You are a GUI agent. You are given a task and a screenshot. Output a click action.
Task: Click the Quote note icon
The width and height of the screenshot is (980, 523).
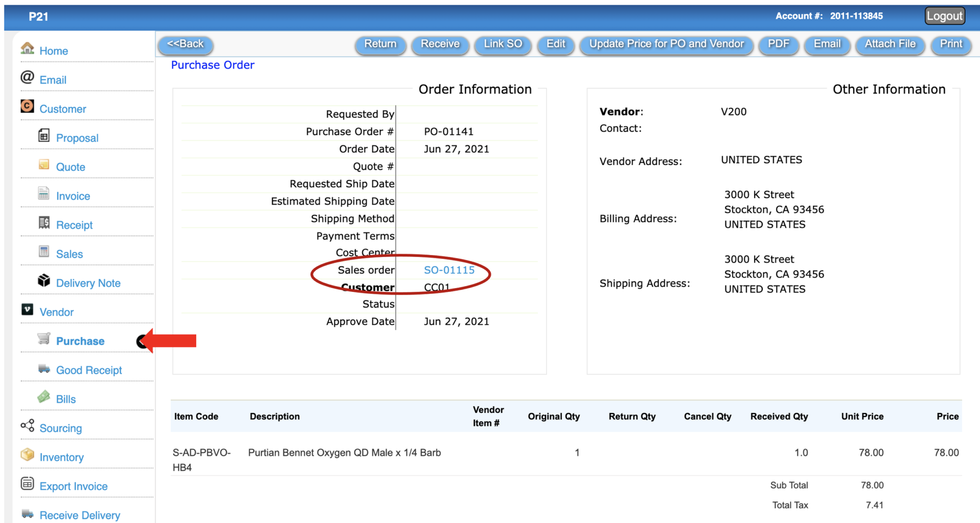pyautogui.click(x=44, y=165)
